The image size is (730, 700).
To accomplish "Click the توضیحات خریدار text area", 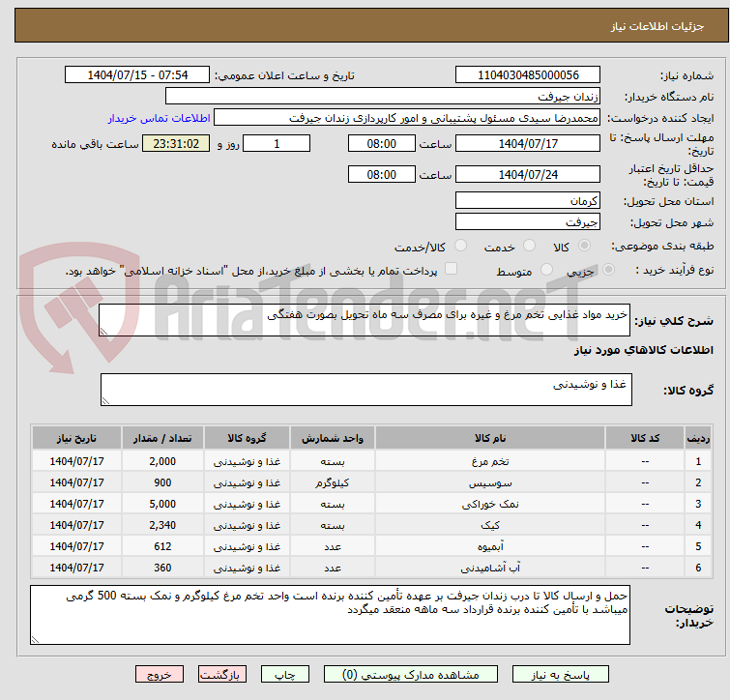I will [x=330, y=615].
